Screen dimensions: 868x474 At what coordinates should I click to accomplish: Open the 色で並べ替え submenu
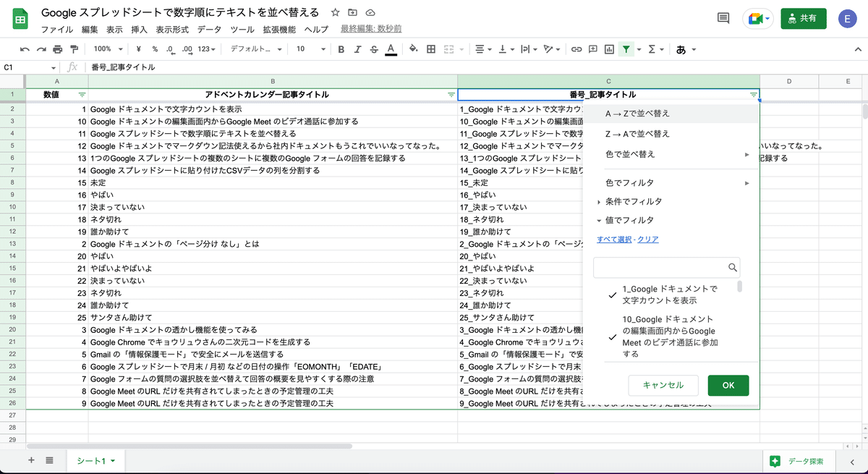click(x=671, y=154)
